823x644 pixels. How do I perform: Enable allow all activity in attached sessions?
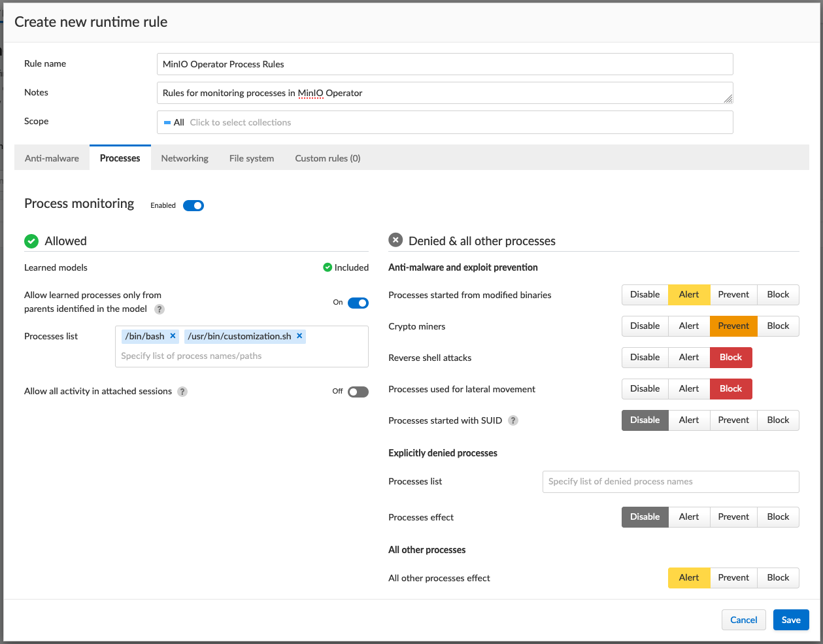click(x=358, y=392)
